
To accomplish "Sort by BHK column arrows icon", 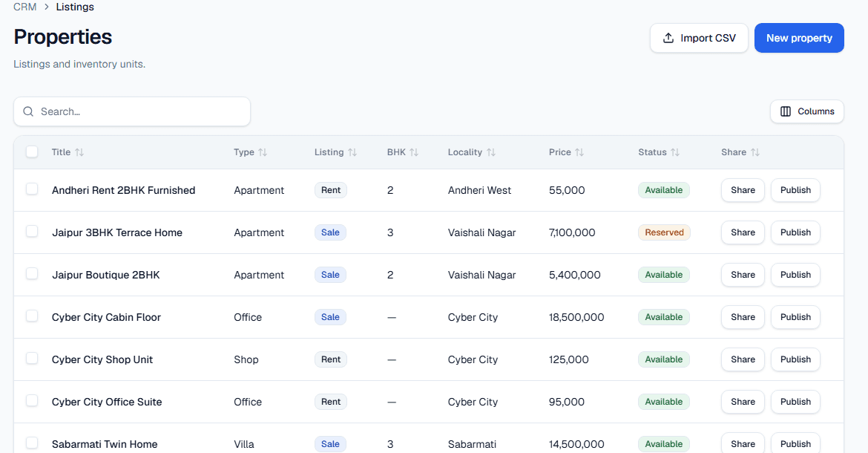I will click(414, 152).
